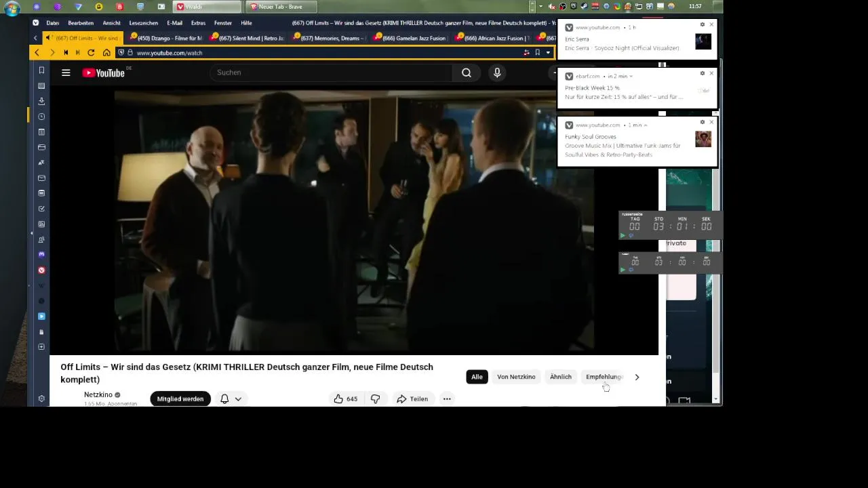The image size is (868, 488).
Task: Bookmark this page via address bar icon
Action: point(537,52)
